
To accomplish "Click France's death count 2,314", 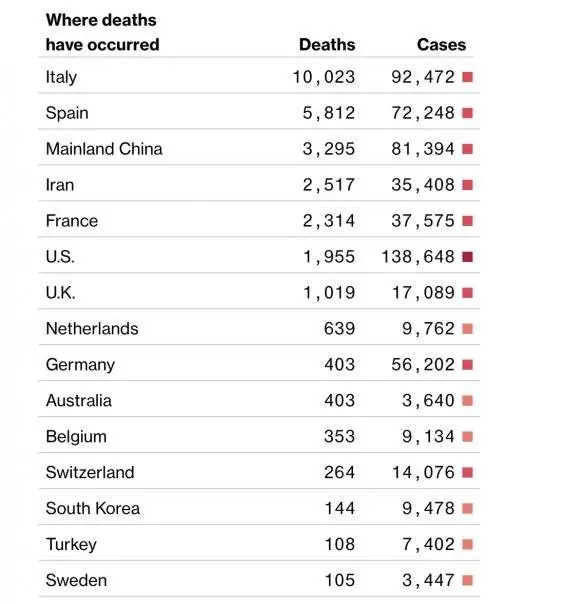I will coord(329,221).
